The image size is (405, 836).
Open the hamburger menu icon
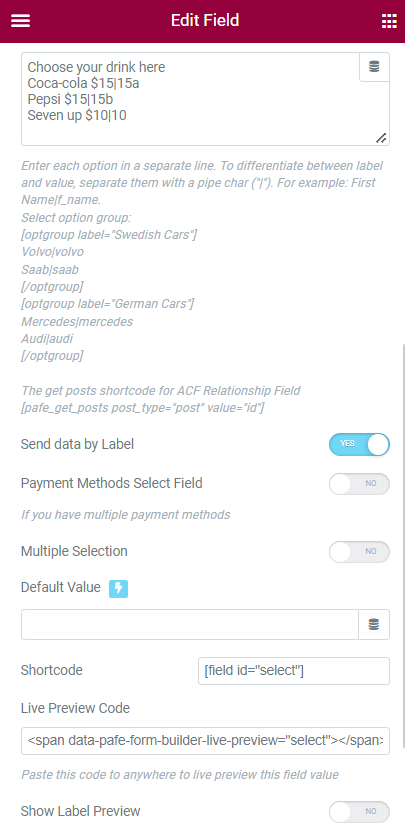pos(20,21)
